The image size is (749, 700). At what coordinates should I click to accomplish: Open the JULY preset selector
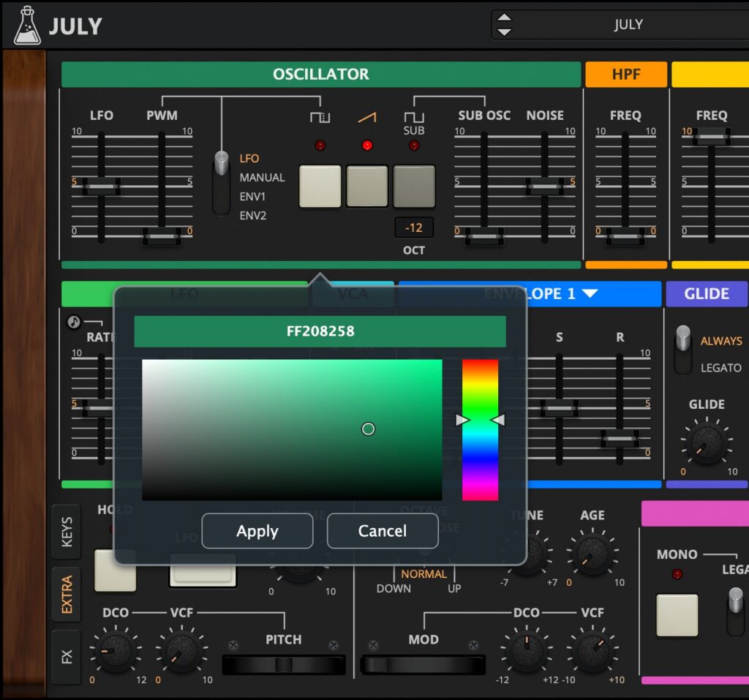pos(628,24)
